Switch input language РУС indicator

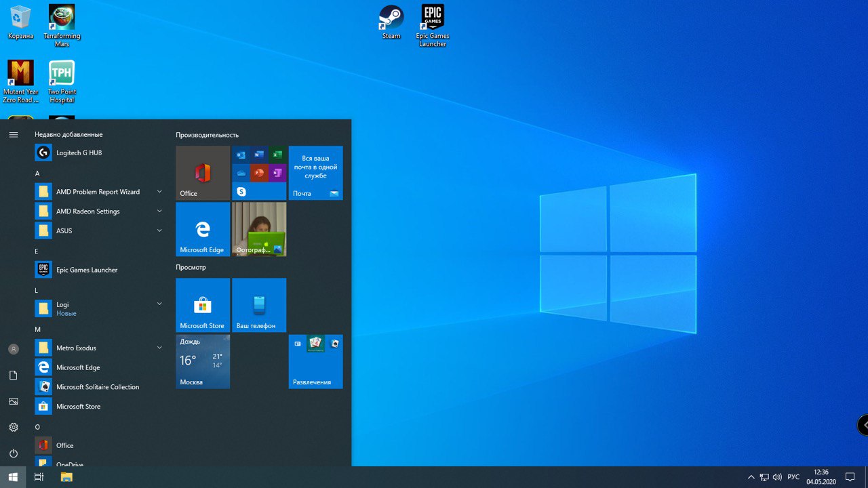point(793,477)
